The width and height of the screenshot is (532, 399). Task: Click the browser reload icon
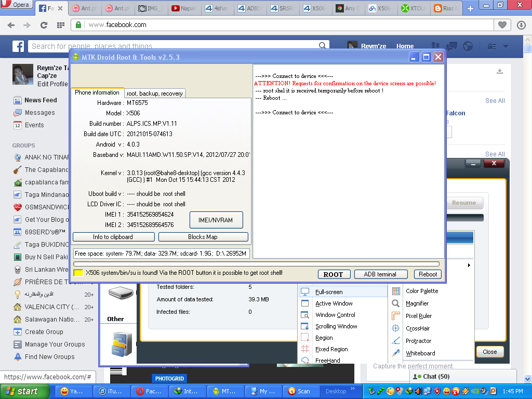click(44, 25)
